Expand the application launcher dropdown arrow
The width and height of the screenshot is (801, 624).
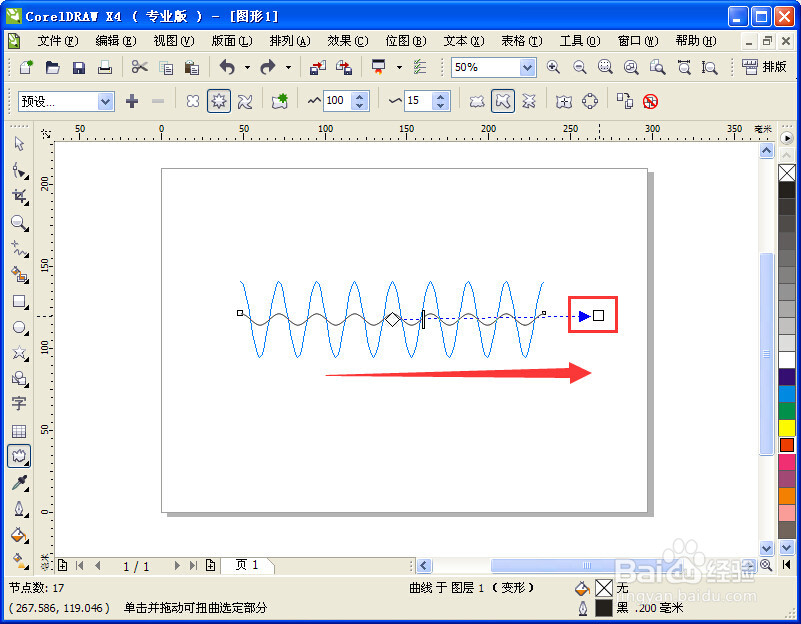(399, 67)
